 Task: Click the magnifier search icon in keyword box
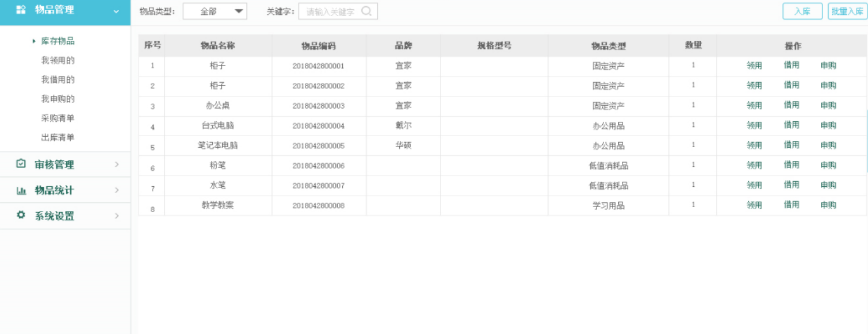[x=366, y=11]
